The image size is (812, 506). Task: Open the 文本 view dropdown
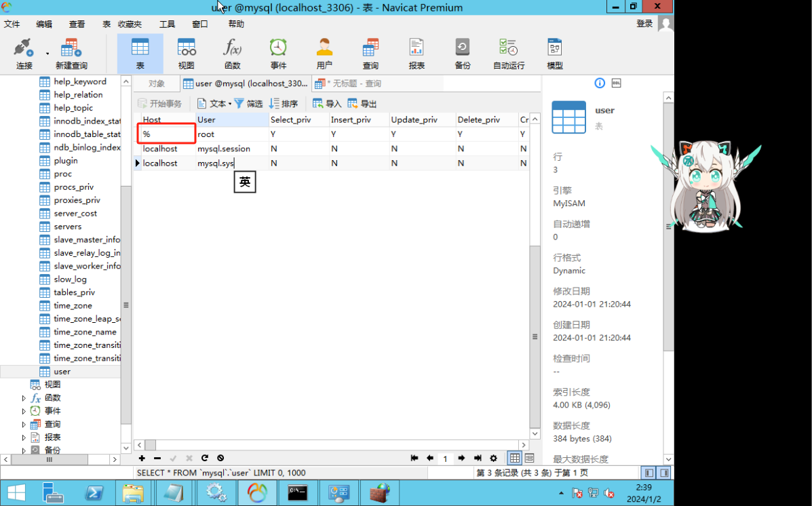[x=218, y=103]
